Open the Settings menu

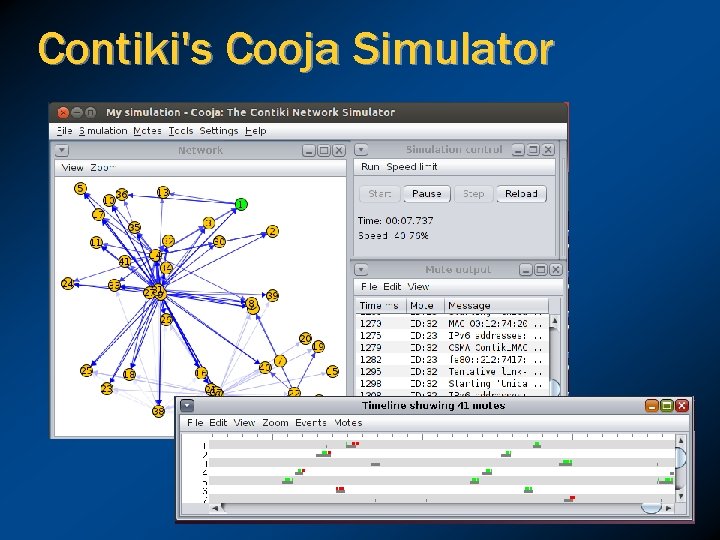pos(219,131)
